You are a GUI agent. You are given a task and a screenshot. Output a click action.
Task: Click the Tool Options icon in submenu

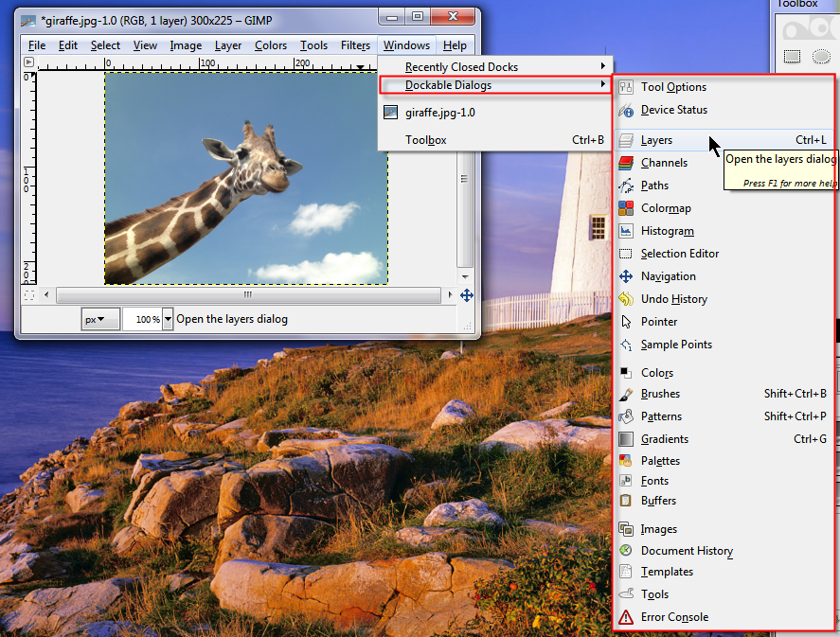coord(625,87)
